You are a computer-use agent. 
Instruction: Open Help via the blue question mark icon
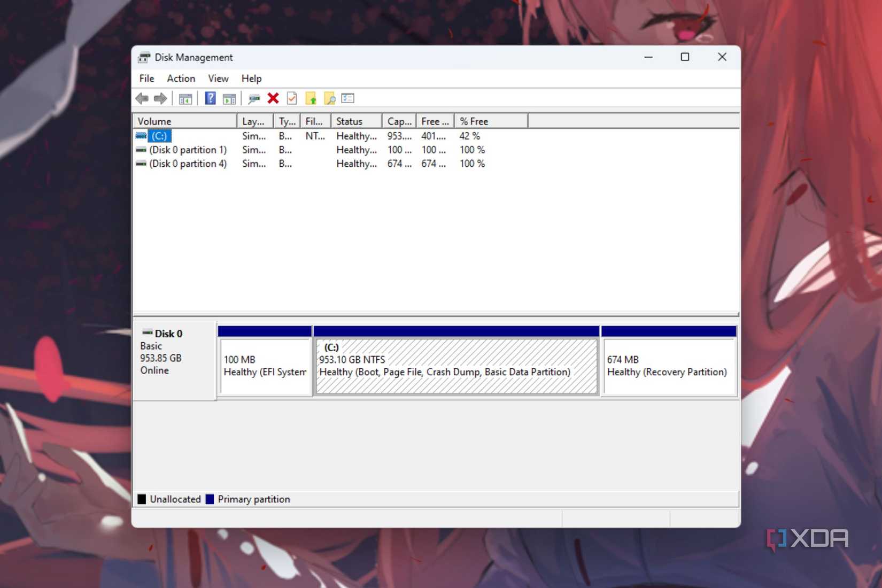[210, 98]
